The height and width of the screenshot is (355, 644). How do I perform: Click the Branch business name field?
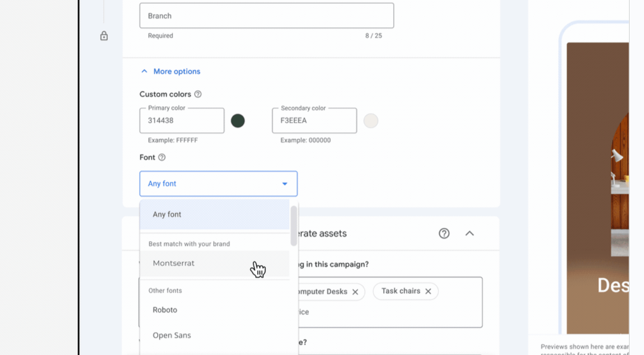tap(266, 15)
